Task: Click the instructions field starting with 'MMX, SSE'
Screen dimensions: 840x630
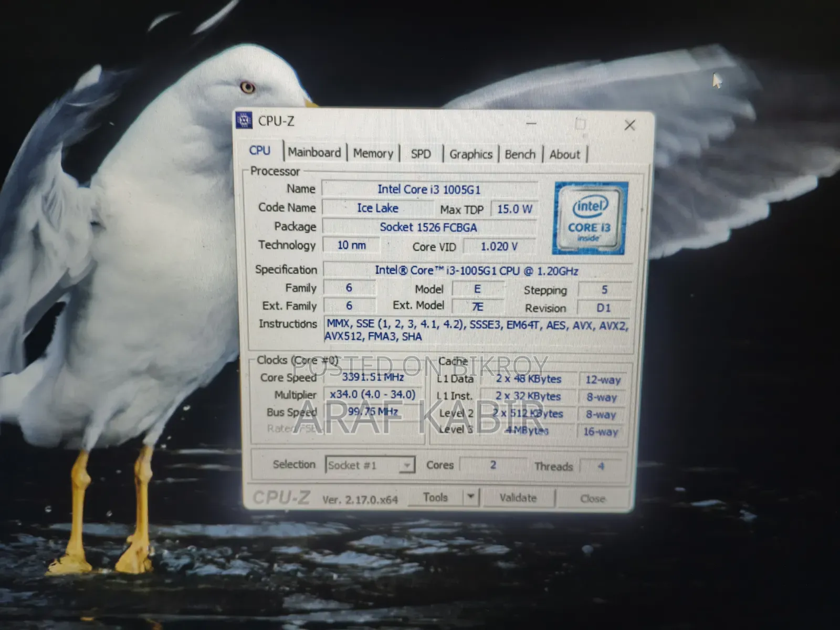Action: (477, 330)
